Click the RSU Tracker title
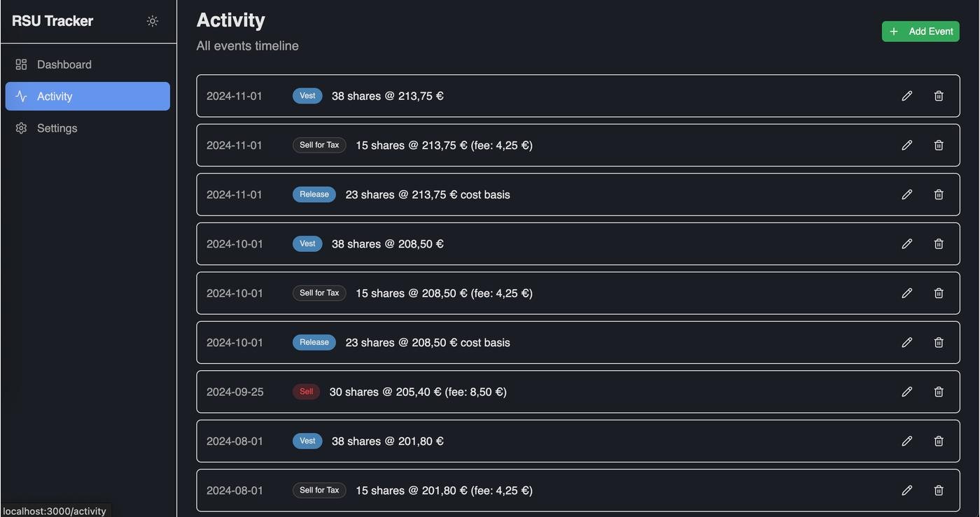 pos(52,21)
